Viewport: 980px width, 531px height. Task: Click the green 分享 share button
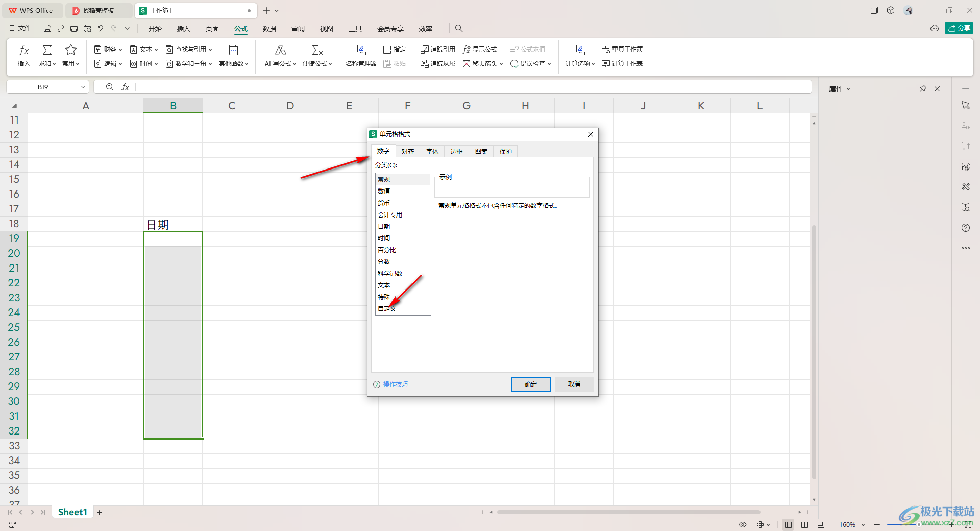959,28
